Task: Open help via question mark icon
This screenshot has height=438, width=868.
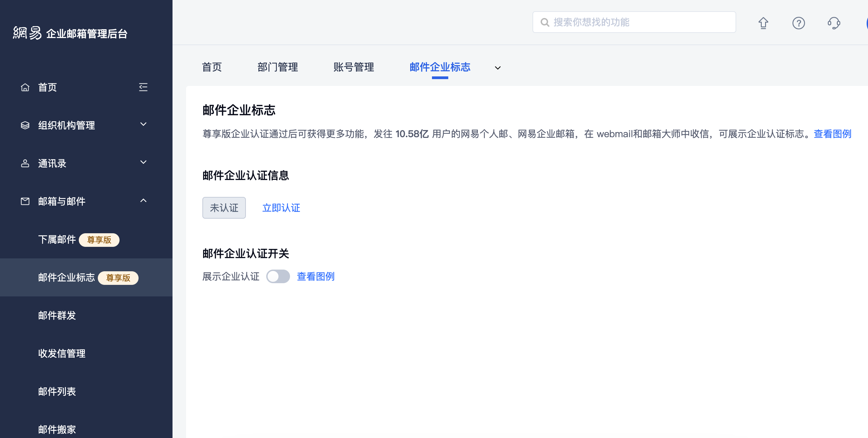Action: (x=799, y=23)
